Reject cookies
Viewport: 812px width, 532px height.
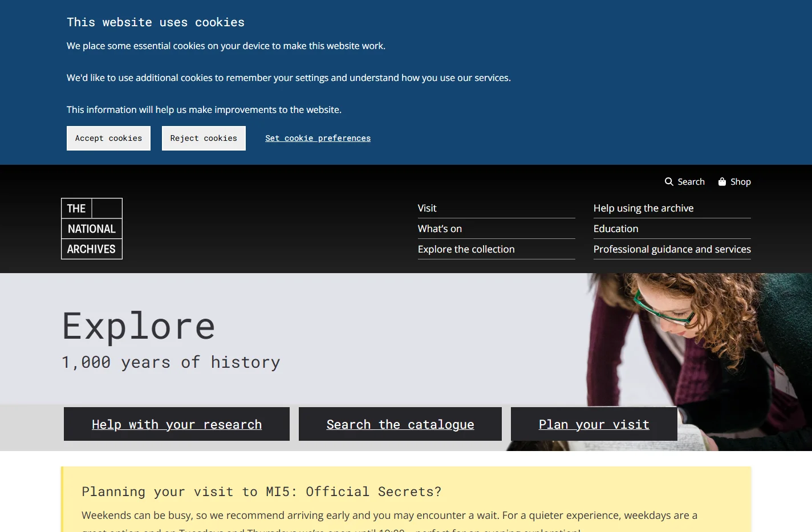[204, 138]
